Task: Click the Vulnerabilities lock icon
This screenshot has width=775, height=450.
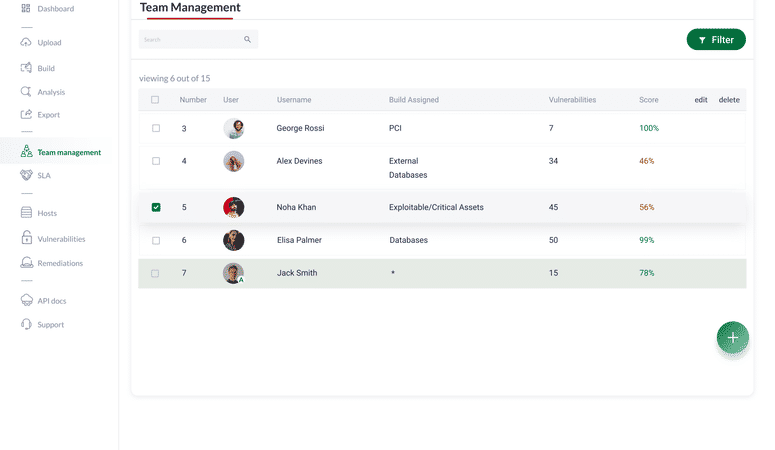Action: tap(27, 239)
